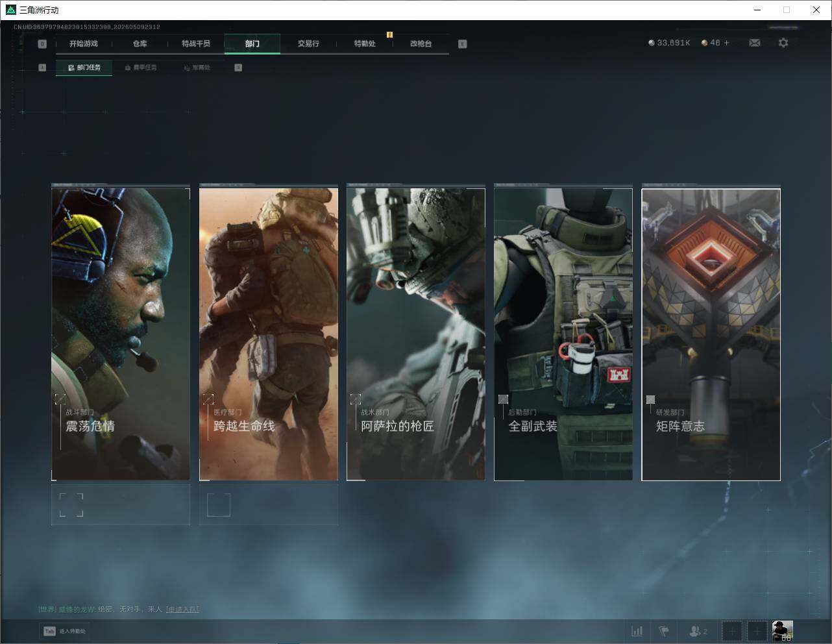
Task: Open the 阿萨拉的枪匠 tactical department card
Action: click(x=416, y=334)
